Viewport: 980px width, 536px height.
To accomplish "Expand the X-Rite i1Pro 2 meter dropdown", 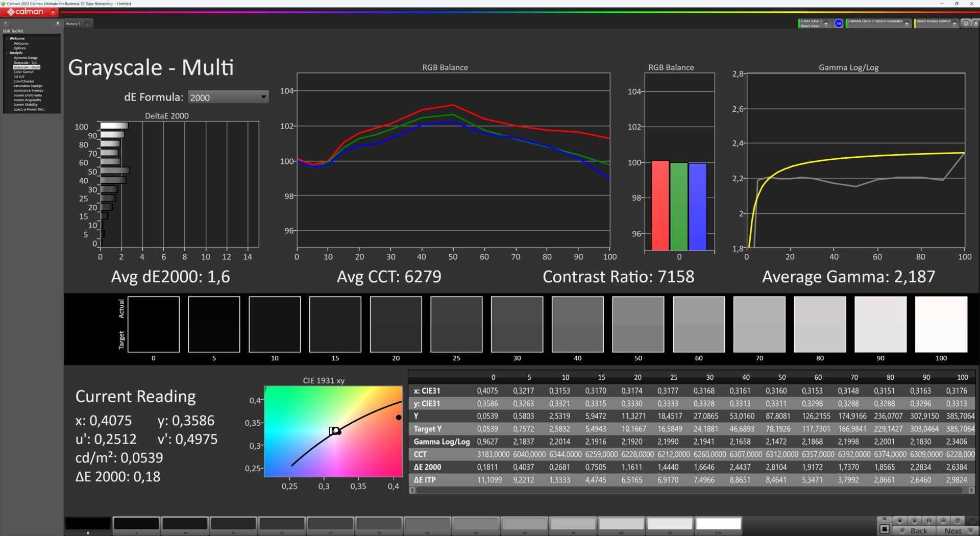I will [826, 24].
